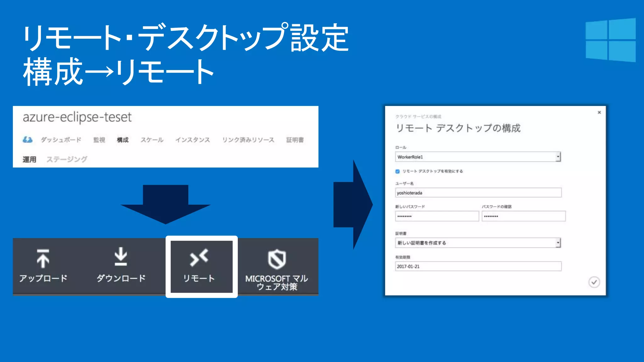644x362 pixels.
Task: Click the Download (ダウンロード) arrow icon
Action: point(121,257)
